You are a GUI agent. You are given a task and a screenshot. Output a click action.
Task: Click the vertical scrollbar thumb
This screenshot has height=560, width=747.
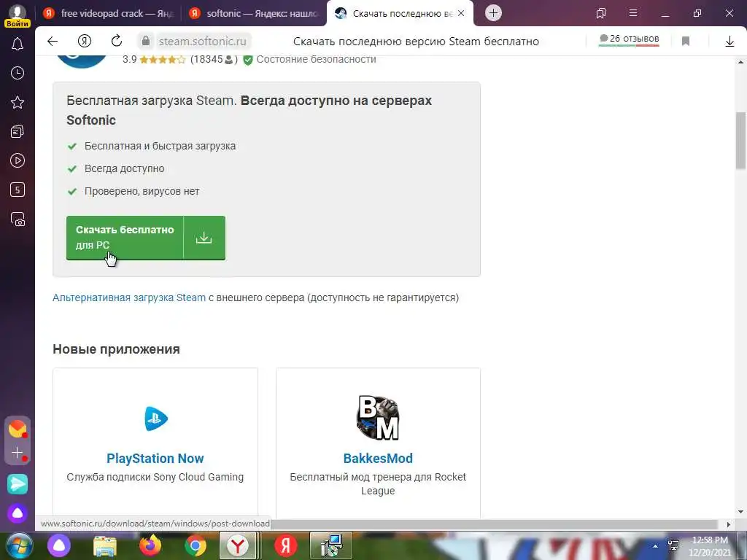tap(740, 141)
